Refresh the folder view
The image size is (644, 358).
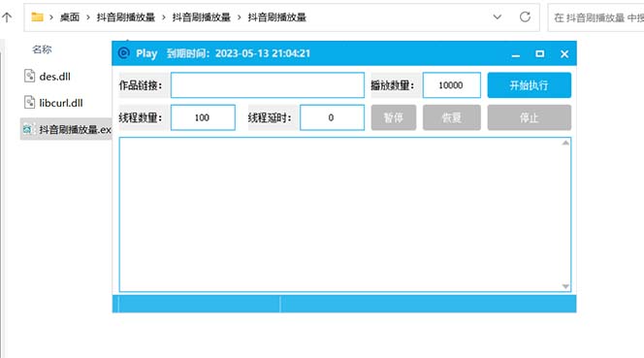[525, 16]
